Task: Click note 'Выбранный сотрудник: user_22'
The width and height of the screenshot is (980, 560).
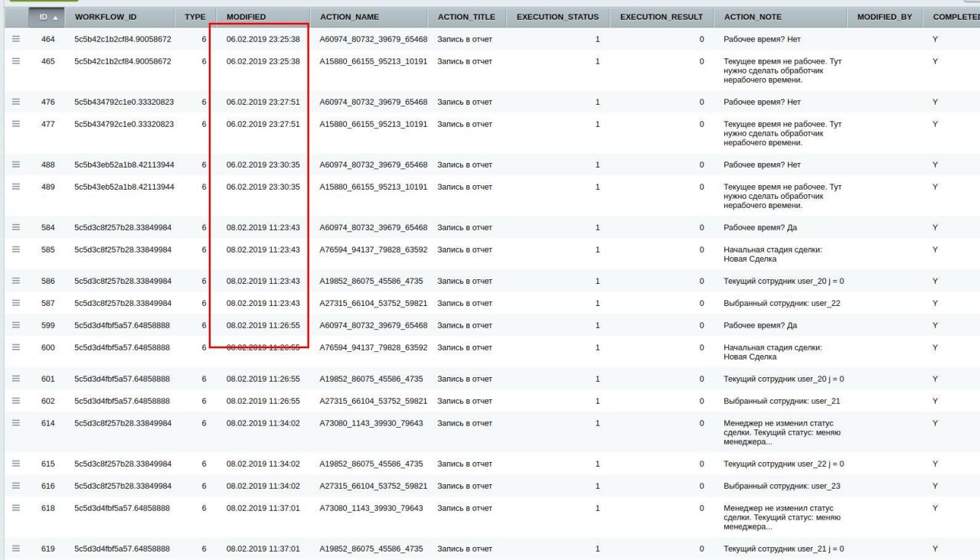Action: pos(782,303)
